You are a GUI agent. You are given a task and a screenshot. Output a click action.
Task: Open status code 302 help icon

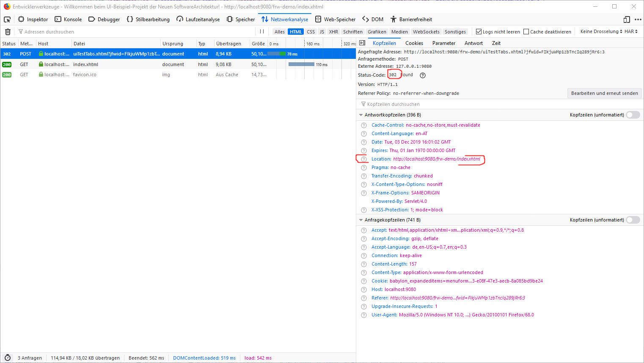click(x=422, y=75)
